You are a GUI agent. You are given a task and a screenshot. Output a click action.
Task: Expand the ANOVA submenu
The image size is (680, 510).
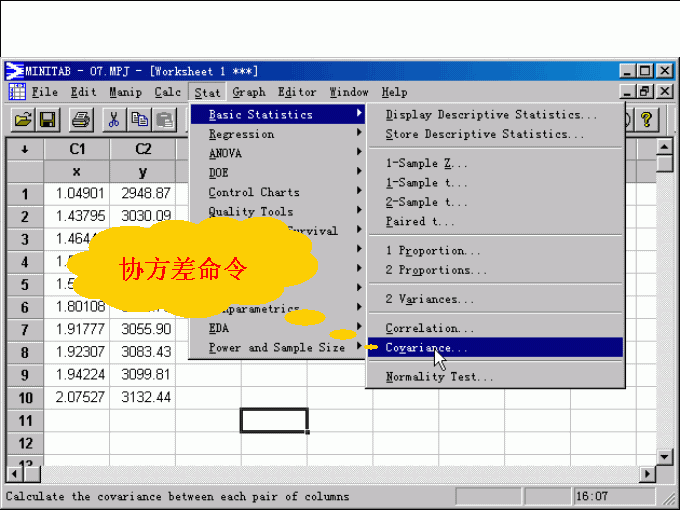[x=225, y=154]
